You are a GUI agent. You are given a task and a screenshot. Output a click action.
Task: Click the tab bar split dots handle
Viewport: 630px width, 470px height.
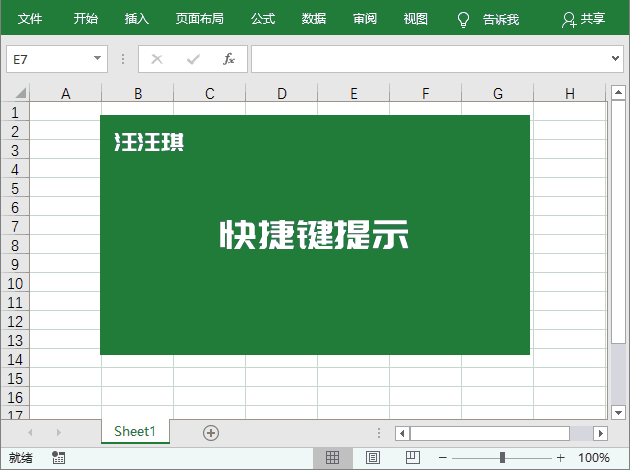379,433
